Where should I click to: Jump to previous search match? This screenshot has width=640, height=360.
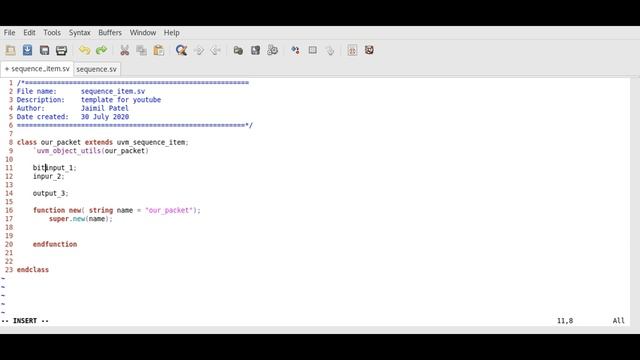pos(216,50)
